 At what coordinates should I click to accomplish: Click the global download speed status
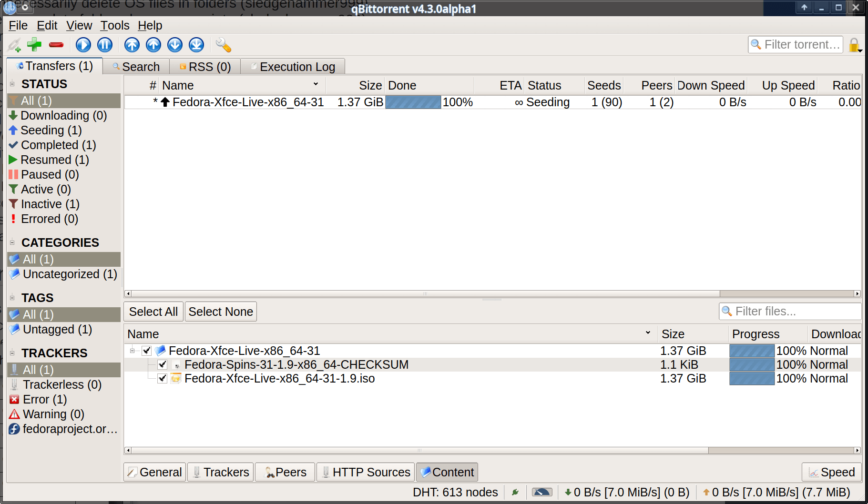[x=626, y=492]
